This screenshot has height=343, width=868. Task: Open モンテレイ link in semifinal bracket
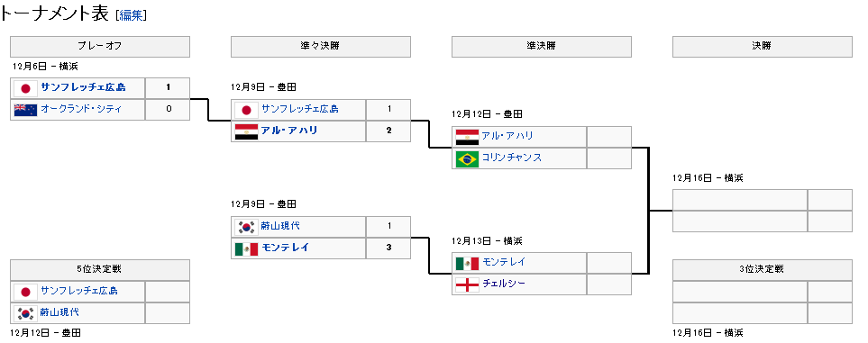tap(504, 262)
